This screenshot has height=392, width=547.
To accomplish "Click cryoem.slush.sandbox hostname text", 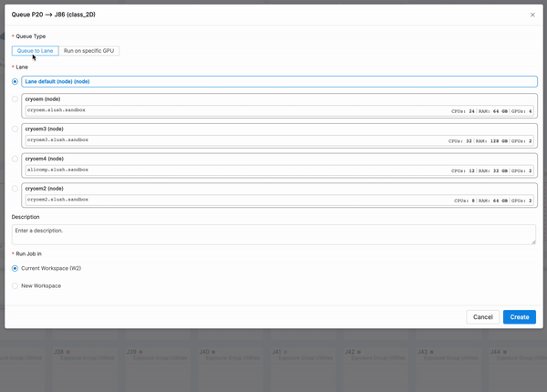I will tap(57, 110).
